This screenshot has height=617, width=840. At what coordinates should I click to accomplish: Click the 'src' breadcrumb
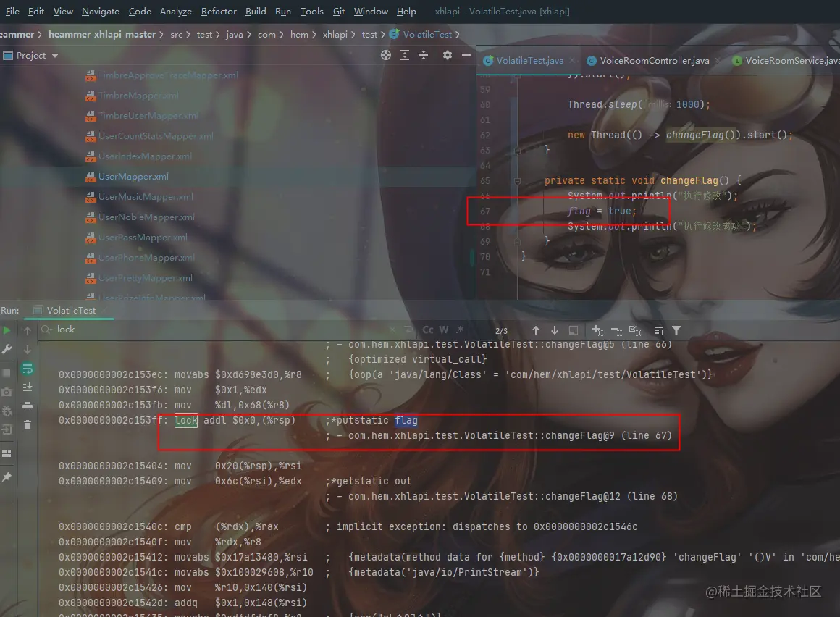(176, 34)
